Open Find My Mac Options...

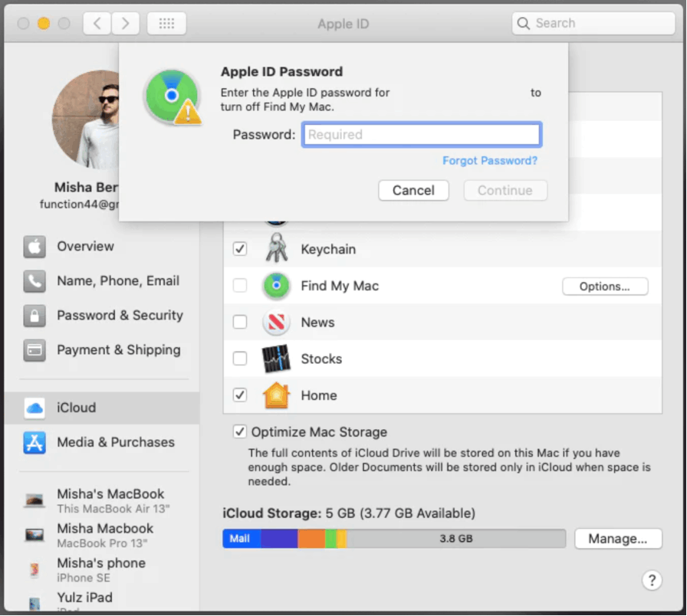[x=605, y=287]
